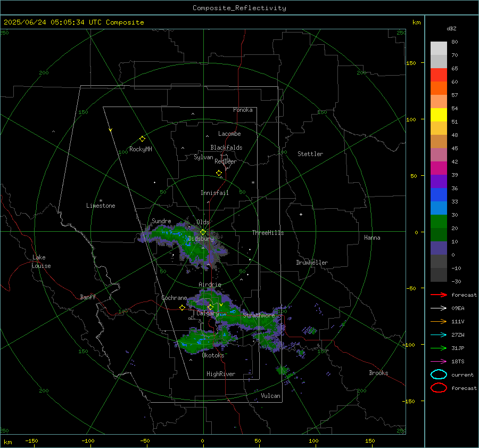Click the yellow diamond marker below Cochrane
The height and width of the screenshot is (448, 479).
(182, 307)
